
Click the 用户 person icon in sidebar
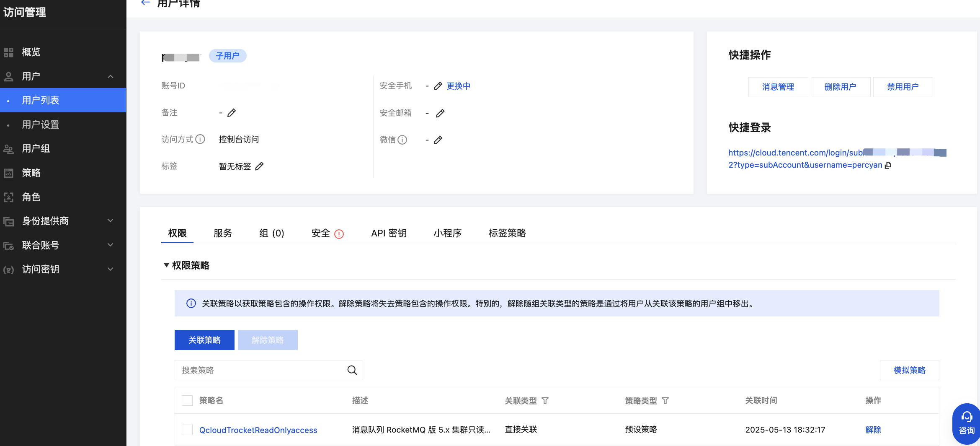[x=9, y=77]
